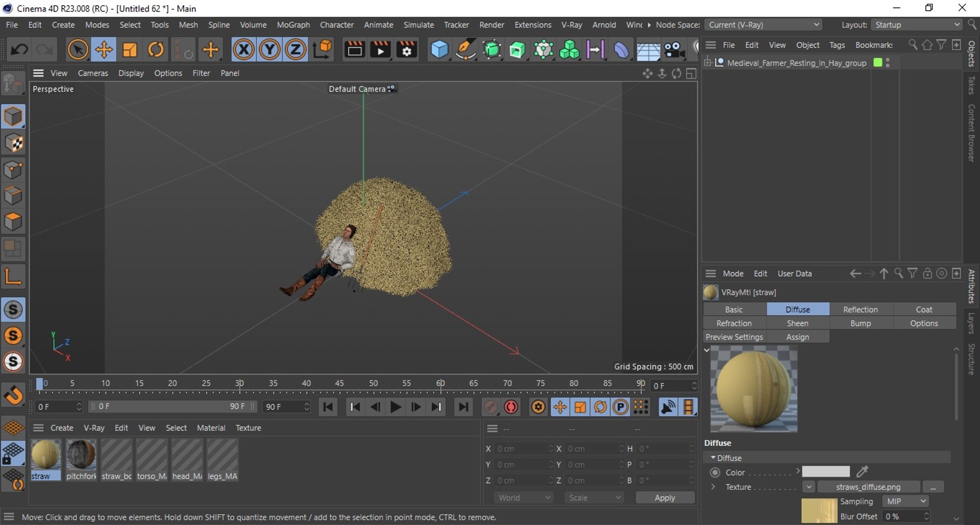Click the X position input field
Screen dimensions: 980x525
pos(524,448)
